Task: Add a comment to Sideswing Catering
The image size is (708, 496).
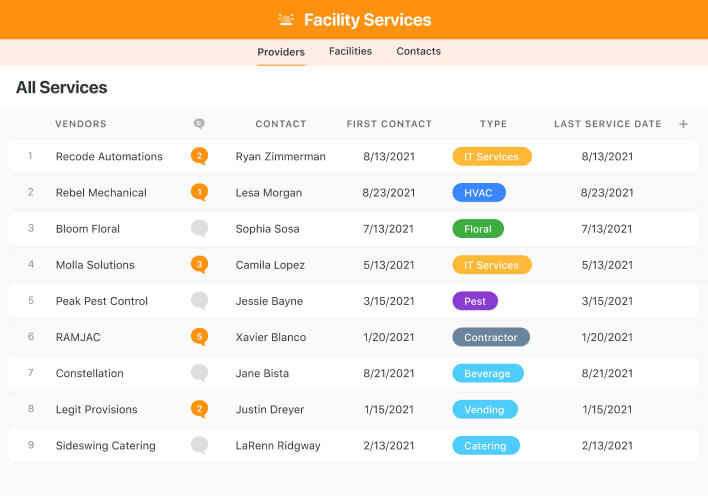Action: coord(200,445)
